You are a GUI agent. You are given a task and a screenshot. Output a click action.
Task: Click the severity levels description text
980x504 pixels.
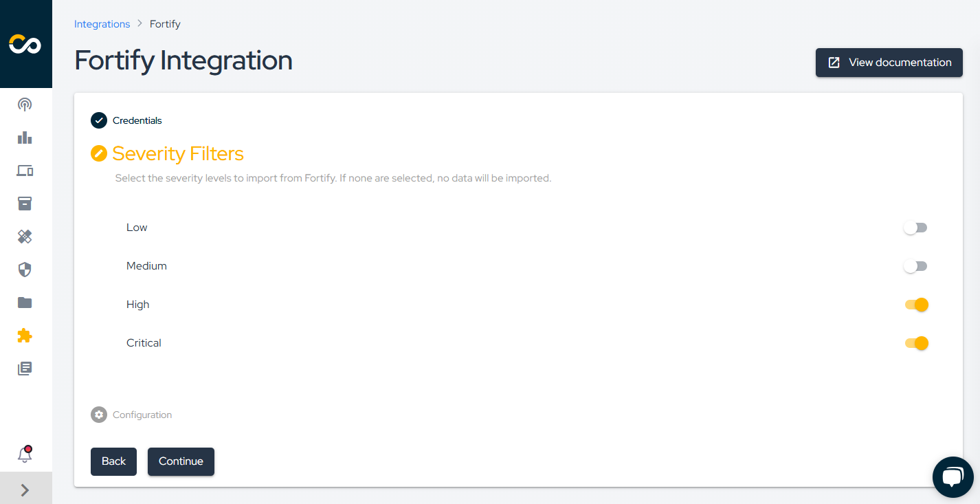(333, 178)
